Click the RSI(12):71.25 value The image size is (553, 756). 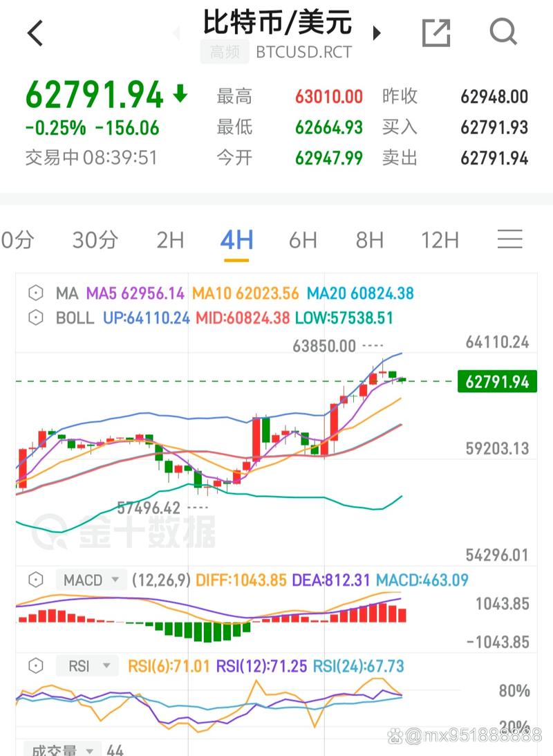pos(261,666)
